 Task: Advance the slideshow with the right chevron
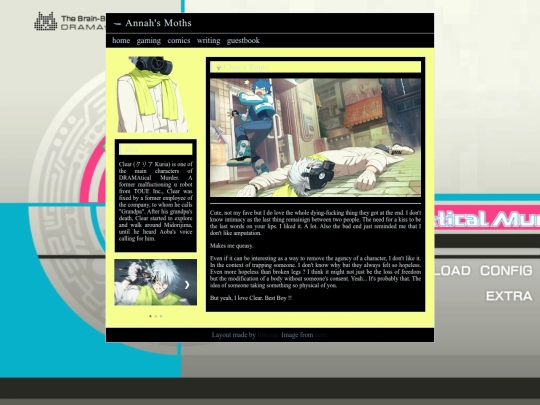point(187,284)
